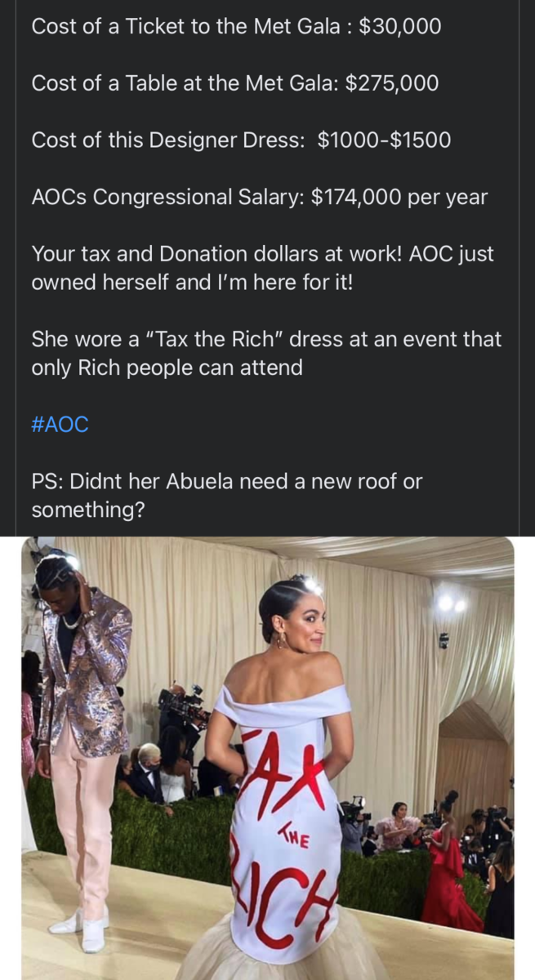Click the $30,000 ticket price text

coord(400,26)
